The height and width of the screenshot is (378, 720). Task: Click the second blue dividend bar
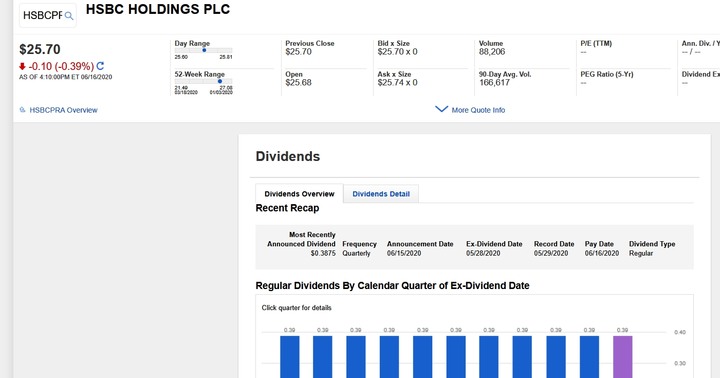tap(323, 357)
